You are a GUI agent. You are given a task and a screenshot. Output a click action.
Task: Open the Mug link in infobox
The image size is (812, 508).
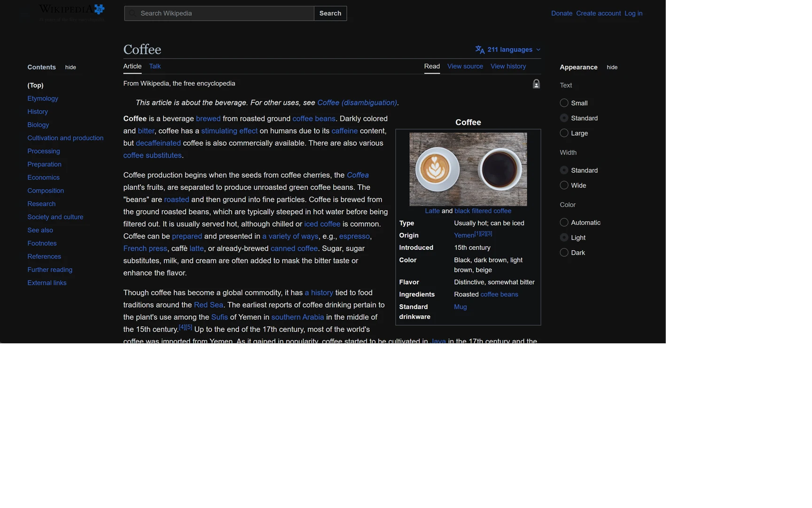(x=461, y=307)
